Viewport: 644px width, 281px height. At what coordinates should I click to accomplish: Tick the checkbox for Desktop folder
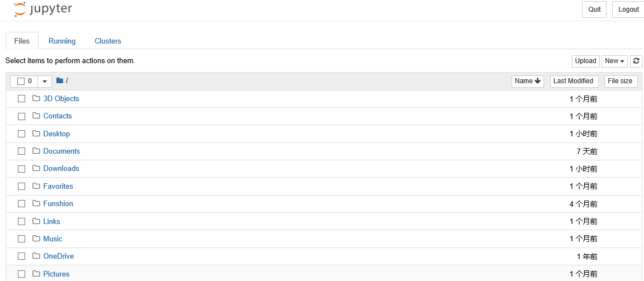tap(21, 134)
